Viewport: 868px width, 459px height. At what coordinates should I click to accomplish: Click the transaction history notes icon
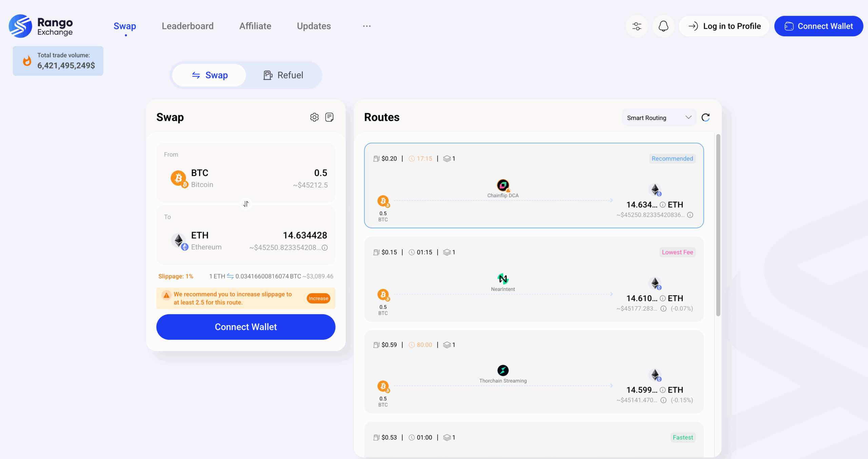329,117
